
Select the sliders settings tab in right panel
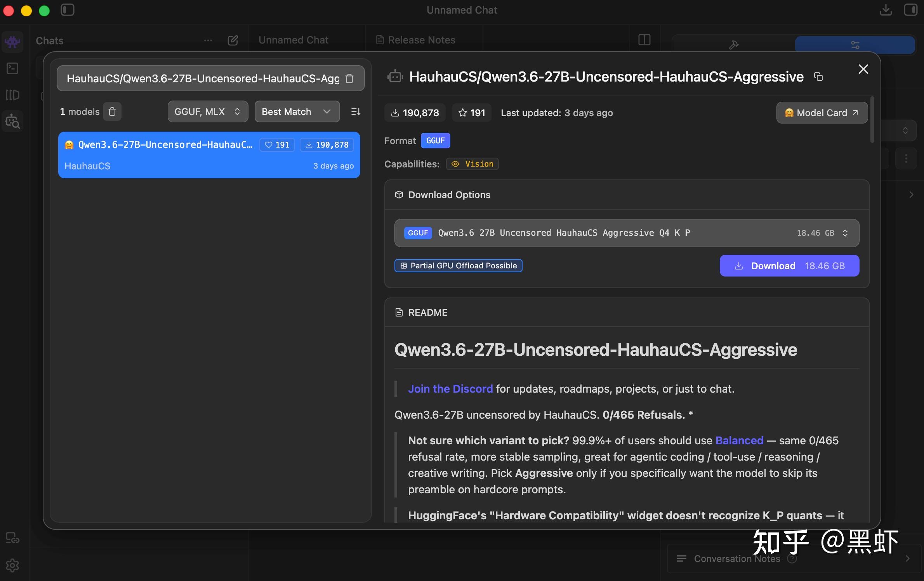[x=855, y=45]
